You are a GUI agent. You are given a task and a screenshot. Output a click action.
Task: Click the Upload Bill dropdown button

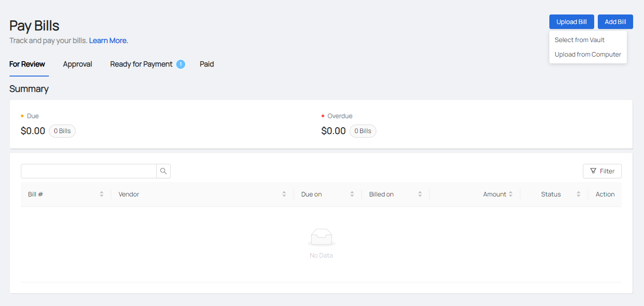click(x=571, y=22)
